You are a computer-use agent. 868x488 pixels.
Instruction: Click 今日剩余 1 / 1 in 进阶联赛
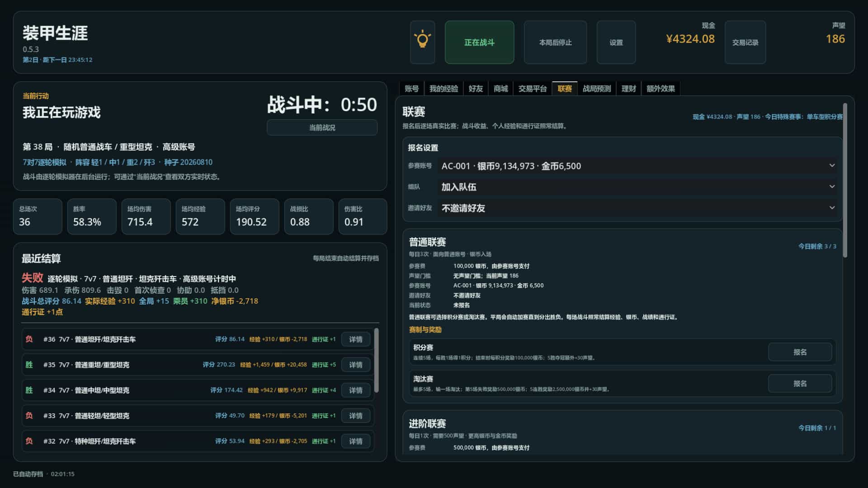[x=817, y=428]
